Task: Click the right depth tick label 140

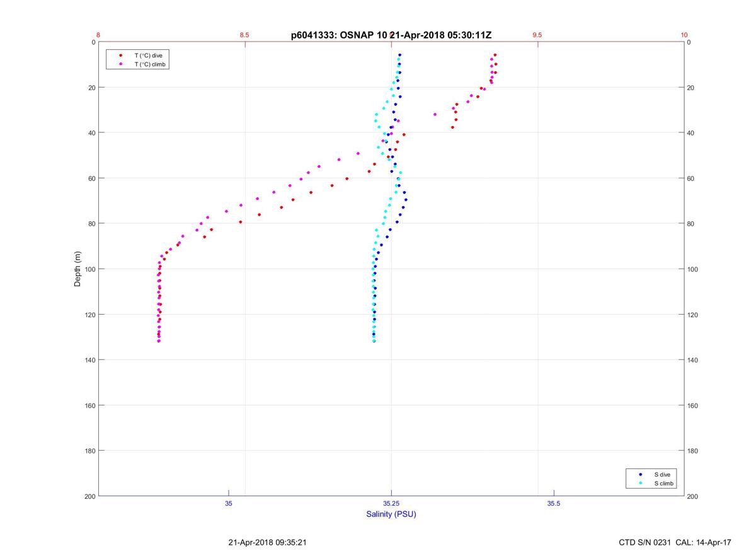Action: coord(692,360)
